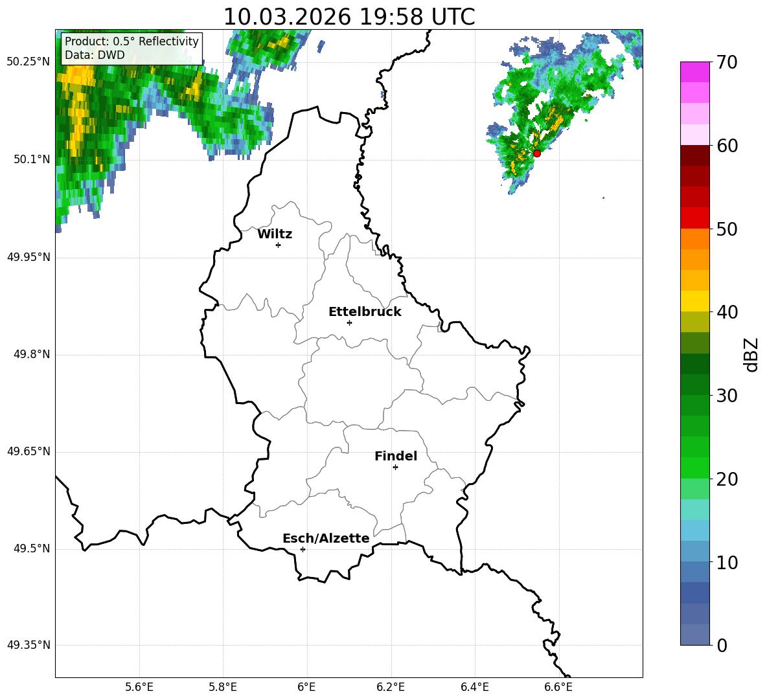This screenshot has width=767, height=700.
Task: Click the "Data: DWD" text
Action: [x=95, y=55]
